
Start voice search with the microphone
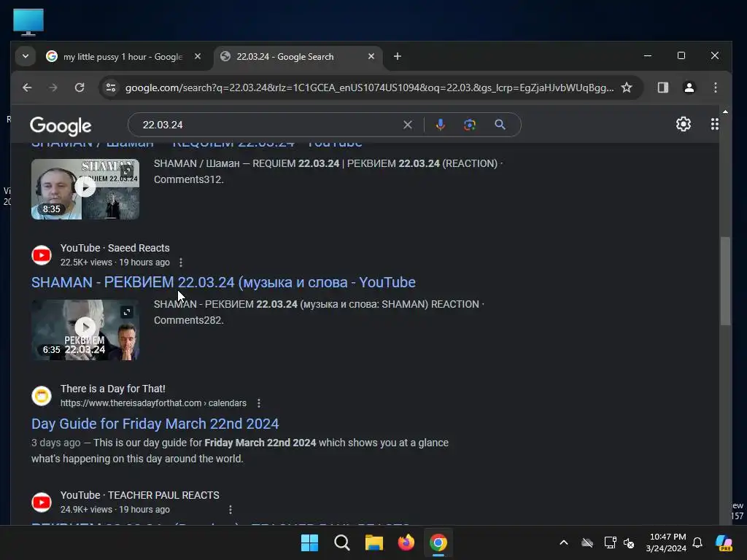tap(440, 125)
